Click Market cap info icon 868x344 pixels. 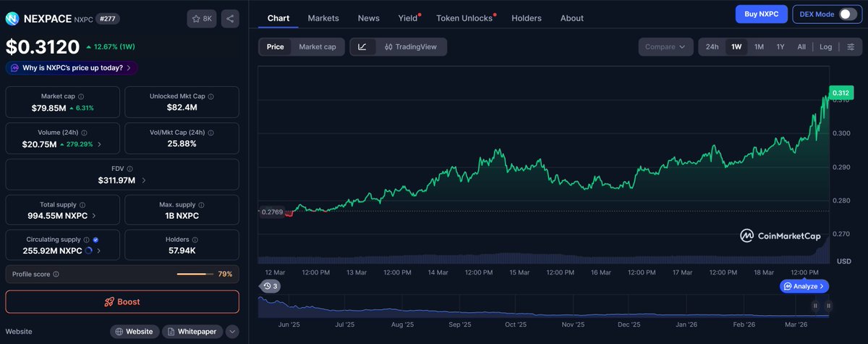[x=80, y=96]
